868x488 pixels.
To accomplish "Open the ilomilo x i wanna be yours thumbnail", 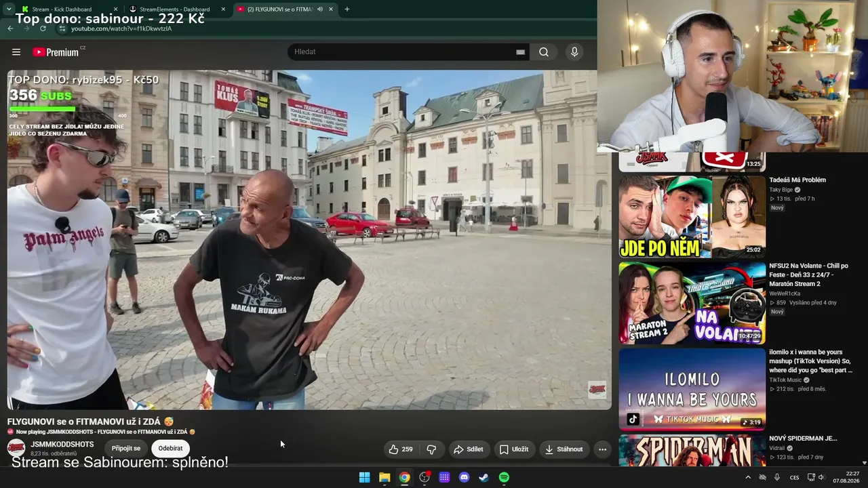I will (692, 389).
